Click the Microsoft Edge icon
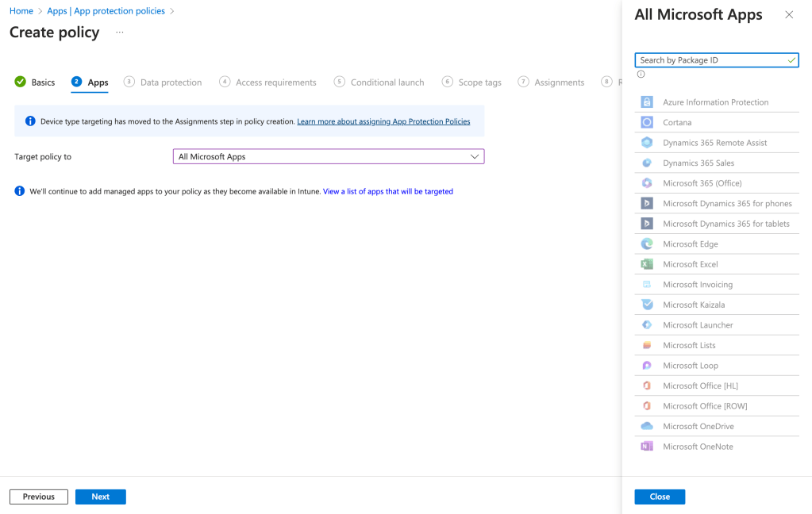812x514 pixels. pyautogui.click(x=647, y=244)
